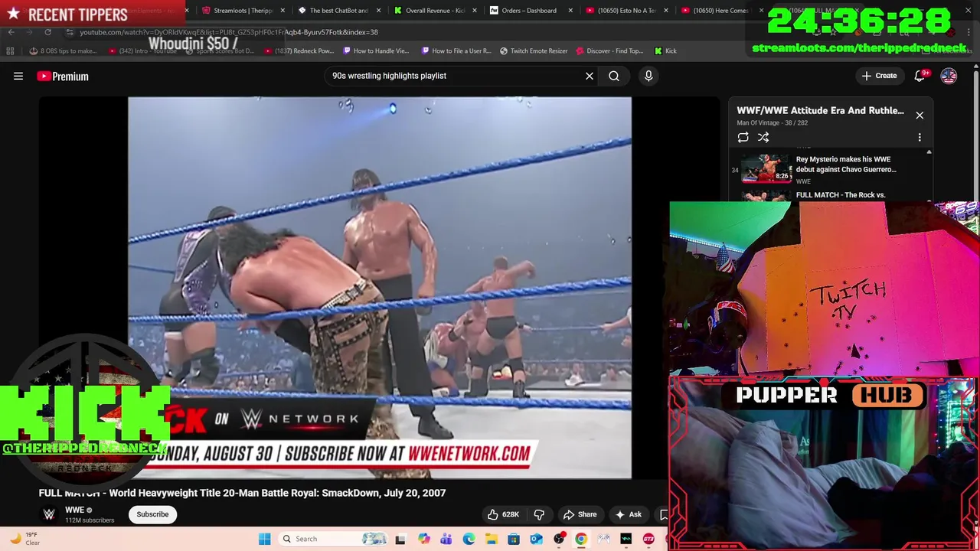The height and width of the screenshot is (551, 980).
Task: Click the Ask button below the video
Action: click(x=629, y=514)
